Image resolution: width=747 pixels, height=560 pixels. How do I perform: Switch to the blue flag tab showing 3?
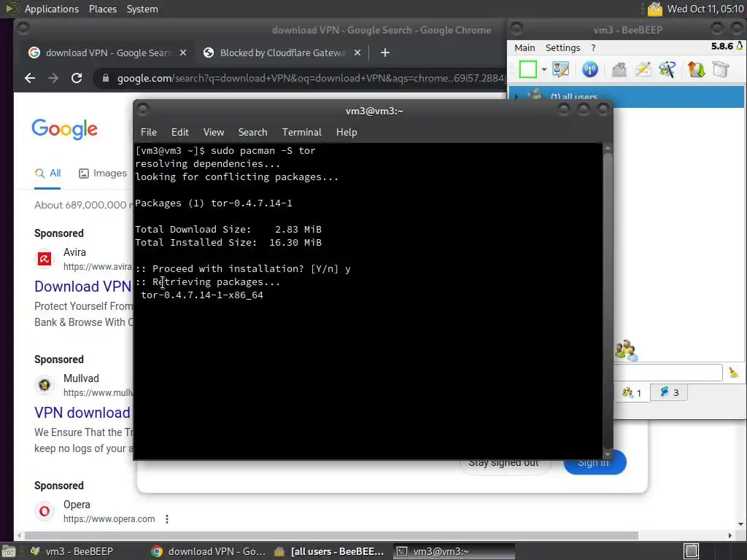[670, 392]
